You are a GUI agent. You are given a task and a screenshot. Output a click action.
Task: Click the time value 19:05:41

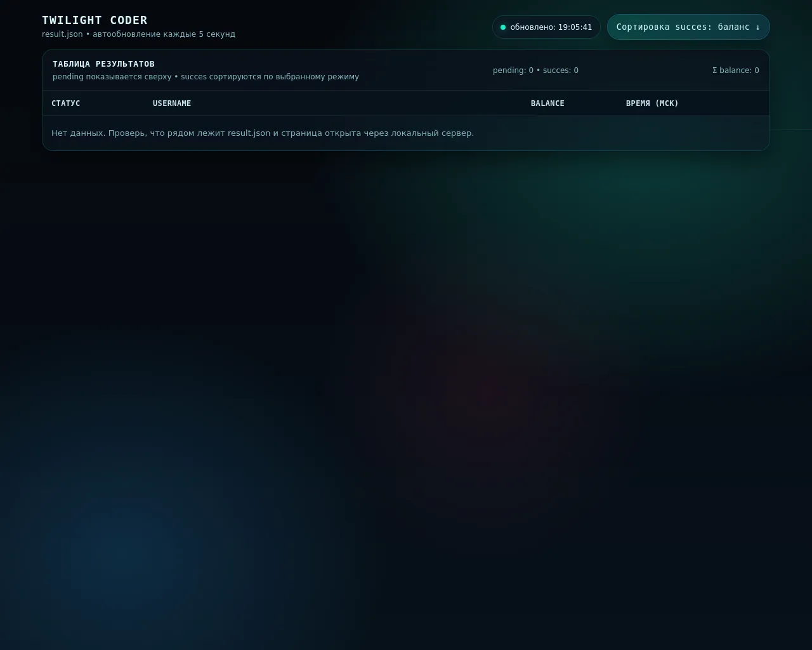coord(575,27)
